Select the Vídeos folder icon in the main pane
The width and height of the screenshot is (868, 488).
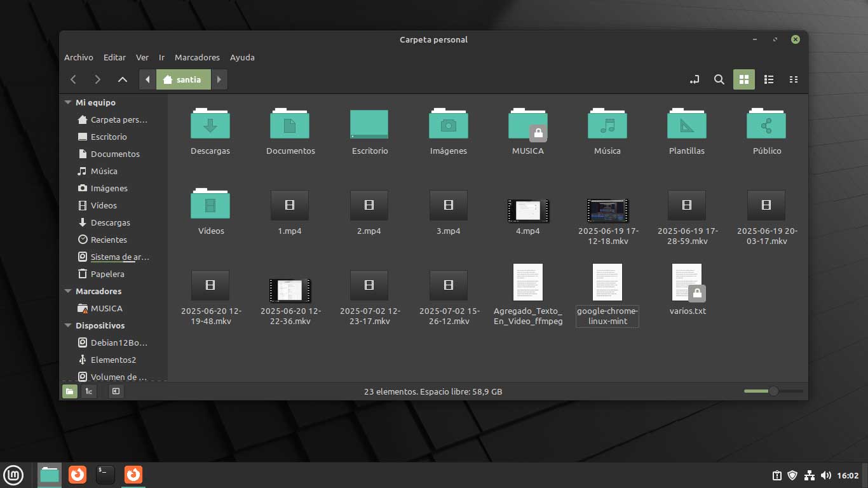coord(210,204)
